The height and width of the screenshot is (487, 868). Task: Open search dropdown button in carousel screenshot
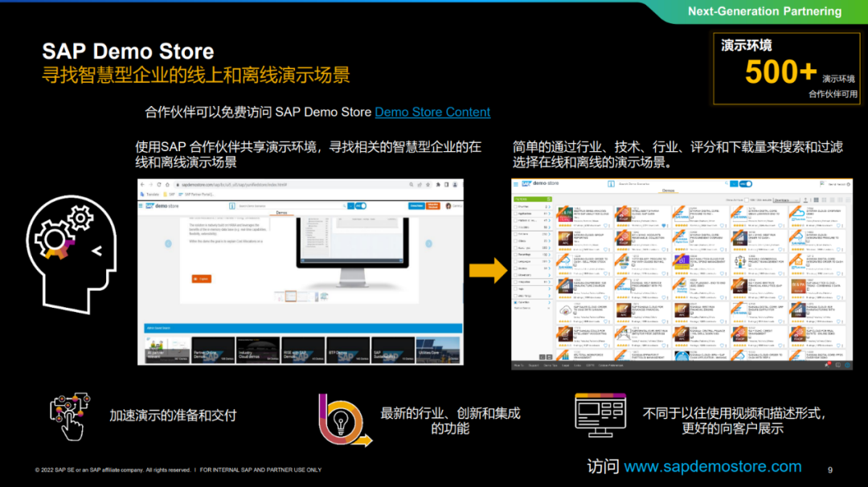(350, 206)
